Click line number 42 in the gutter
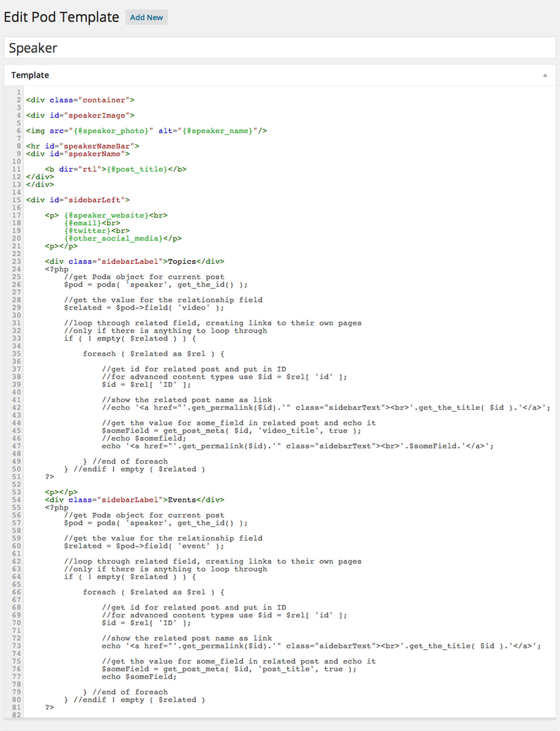The image size is (560, 731). coord(16,408)
